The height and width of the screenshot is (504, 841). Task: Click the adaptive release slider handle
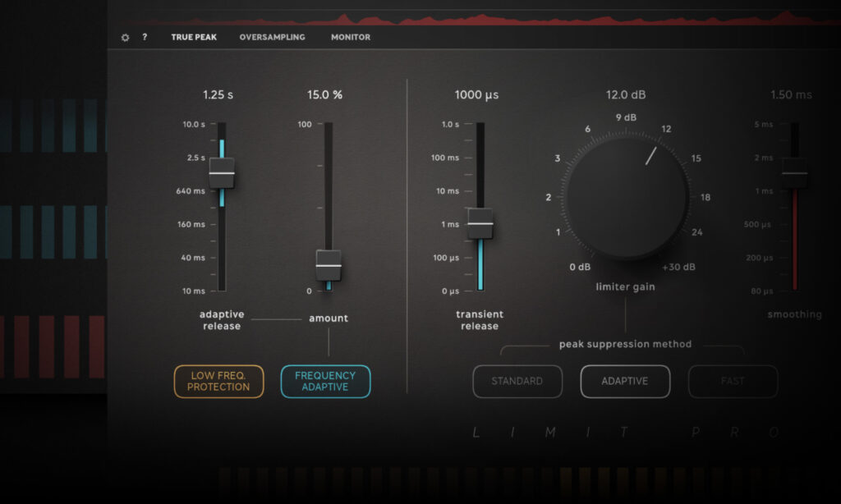click(222, 173)
